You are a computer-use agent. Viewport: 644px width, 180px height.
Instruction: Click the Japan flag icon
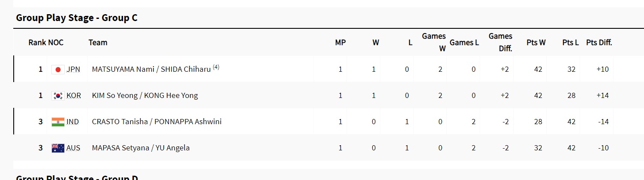58,69
